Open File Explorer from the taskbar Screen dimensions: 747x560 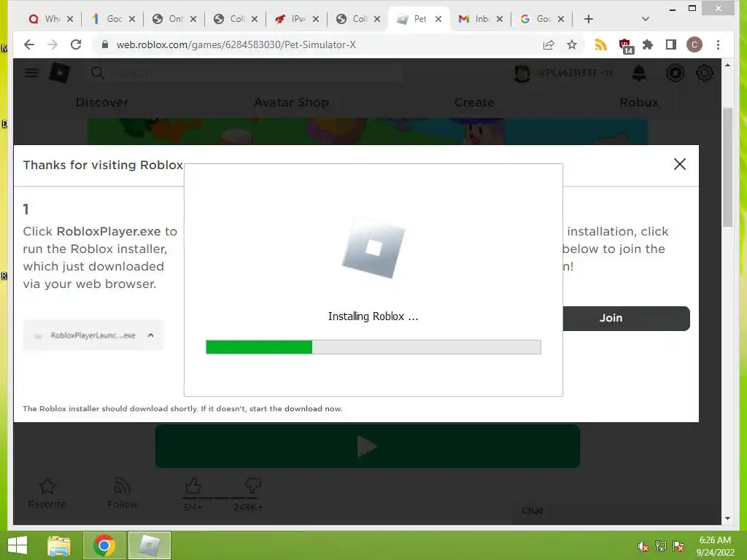click(58, 545)
